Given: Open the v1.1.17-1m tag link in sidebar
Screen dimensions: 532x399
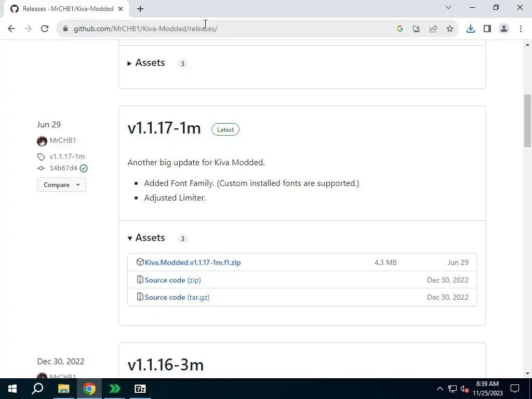Looking at the screenshot, I should click(67, 156).
